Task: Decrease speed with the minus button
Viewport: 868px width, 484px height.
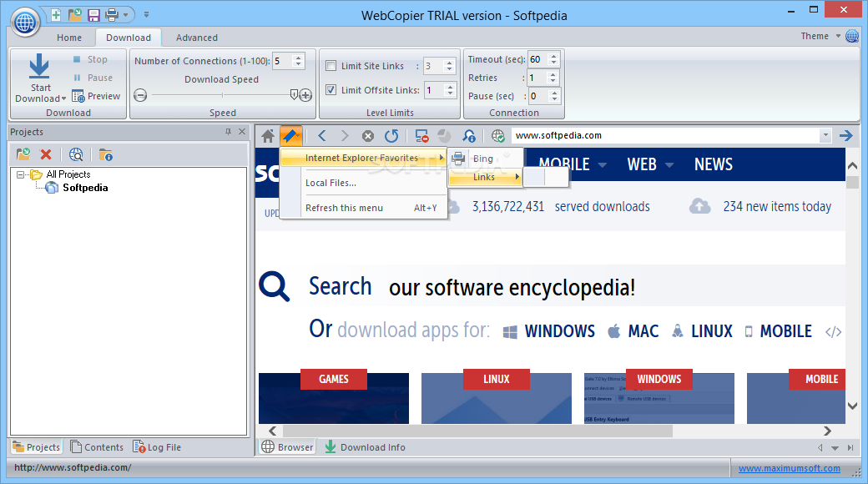Action: click(140, 95)
